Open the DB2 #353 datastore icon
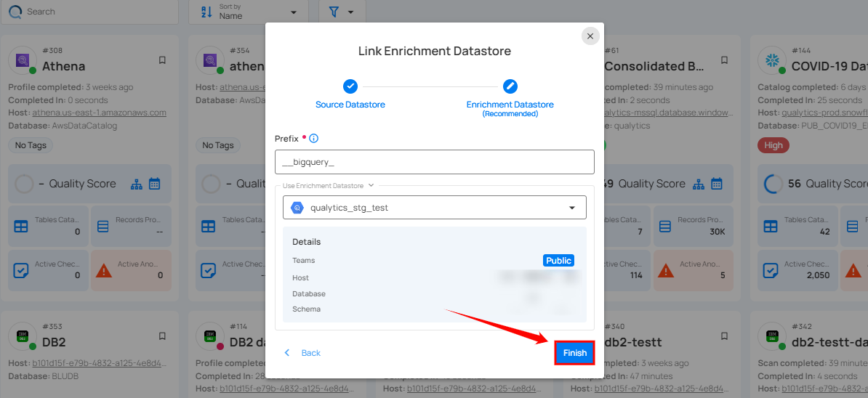 pyautogui.click(x=23, y=337)
